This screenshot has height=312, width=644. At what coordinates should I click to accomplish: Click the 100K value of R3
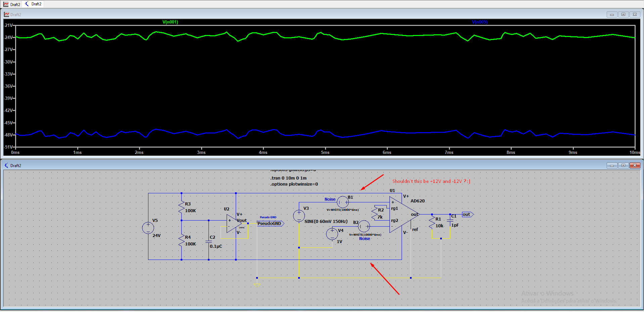[190, 211]
